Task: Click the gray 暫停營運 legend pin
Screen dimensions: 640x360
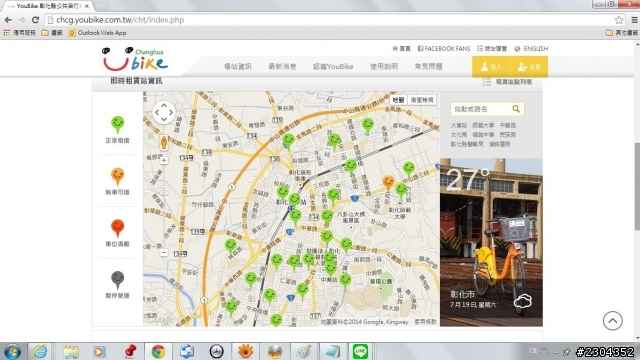Action: click(118, 279)
